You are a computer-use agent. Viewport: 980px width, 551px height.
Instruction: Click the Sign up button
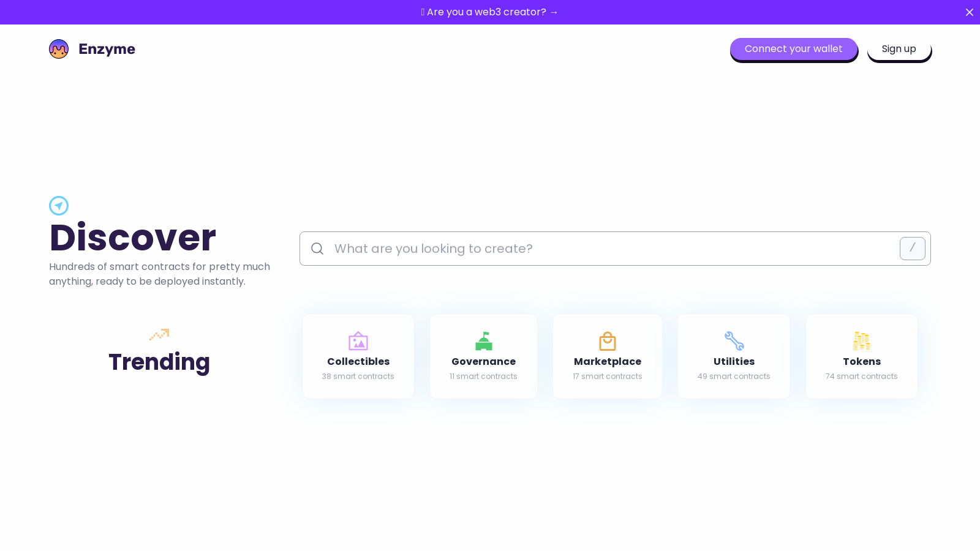(899, 49)
